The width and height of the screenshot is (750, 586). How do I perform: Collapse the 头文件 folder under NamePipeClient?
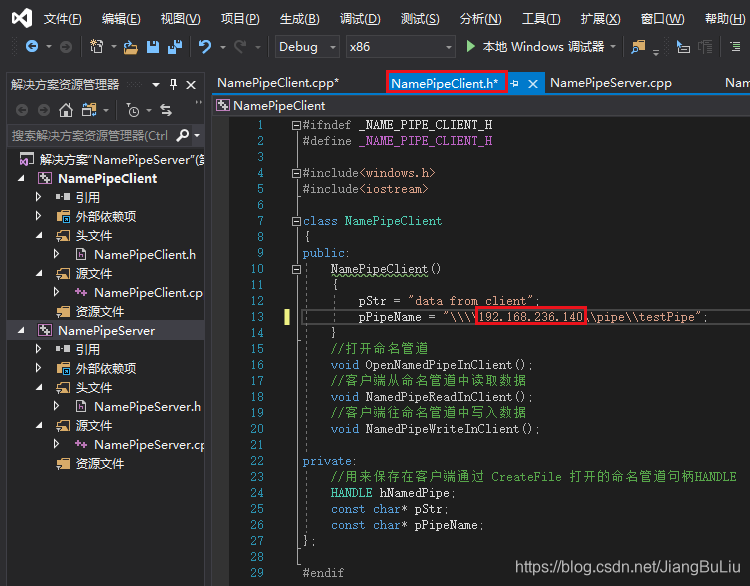[x=39, y=235]
